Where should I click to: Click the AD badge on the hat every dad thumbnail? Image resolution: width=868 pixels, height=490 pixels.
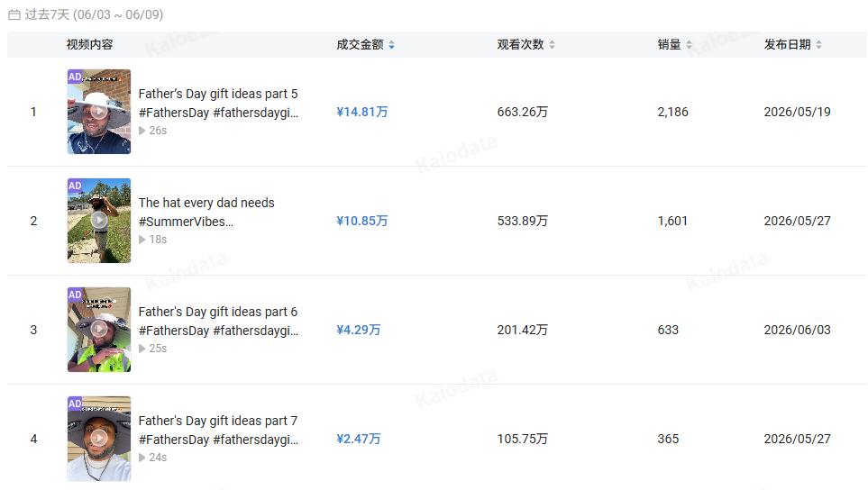pyautogui.click(x=75, y=186)
